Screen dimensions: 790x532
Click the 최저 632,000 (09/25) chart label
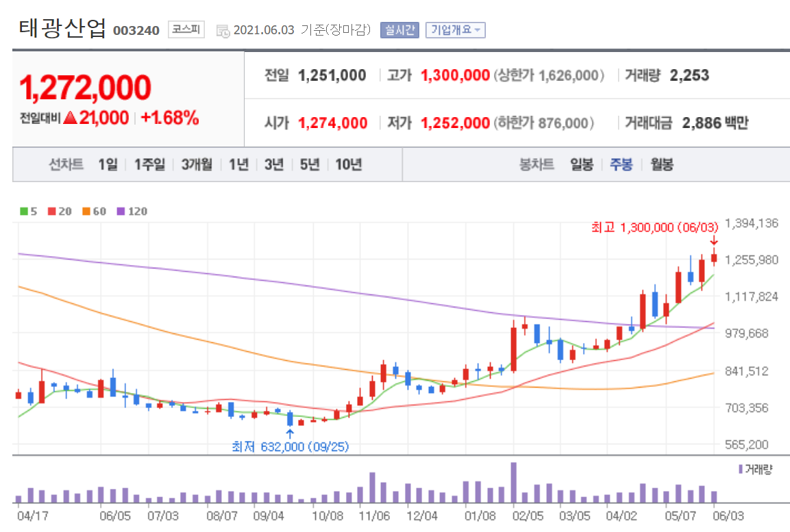point(291,446)
